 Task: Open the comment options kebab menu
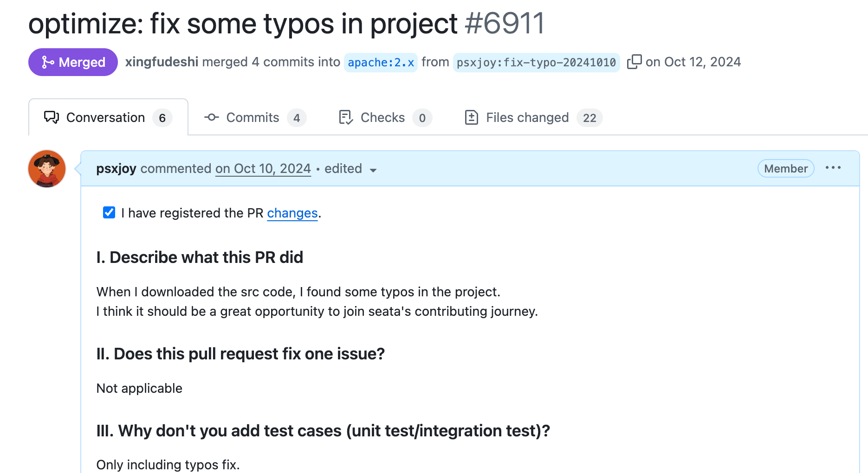(834, 168)
